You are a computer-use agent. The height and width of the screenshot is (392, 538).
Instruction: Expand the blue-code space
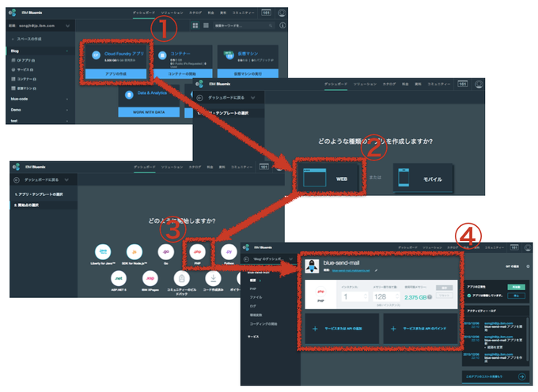pyautogui.click(x=67, y=99)
